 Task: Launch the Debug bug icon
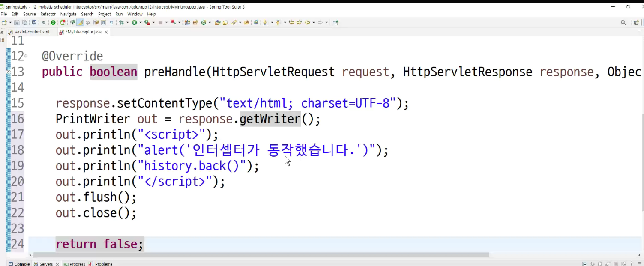coord(121,22)
